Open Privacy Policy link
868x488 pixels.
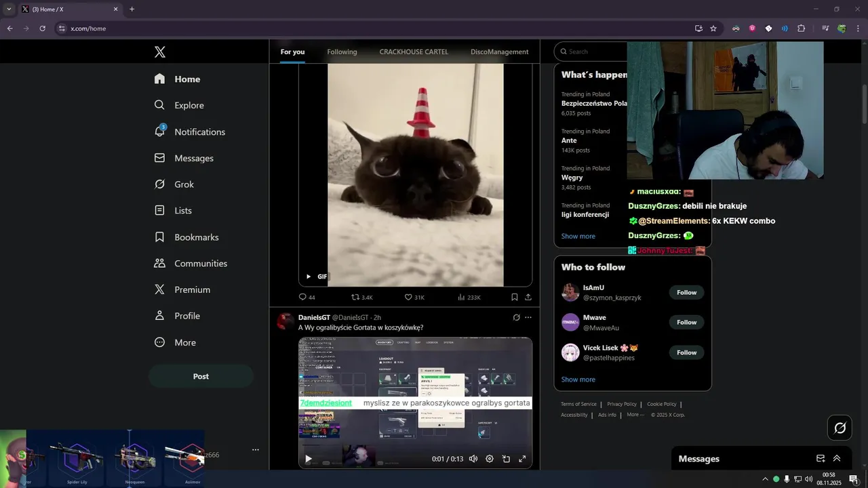(x=622, y=404)
